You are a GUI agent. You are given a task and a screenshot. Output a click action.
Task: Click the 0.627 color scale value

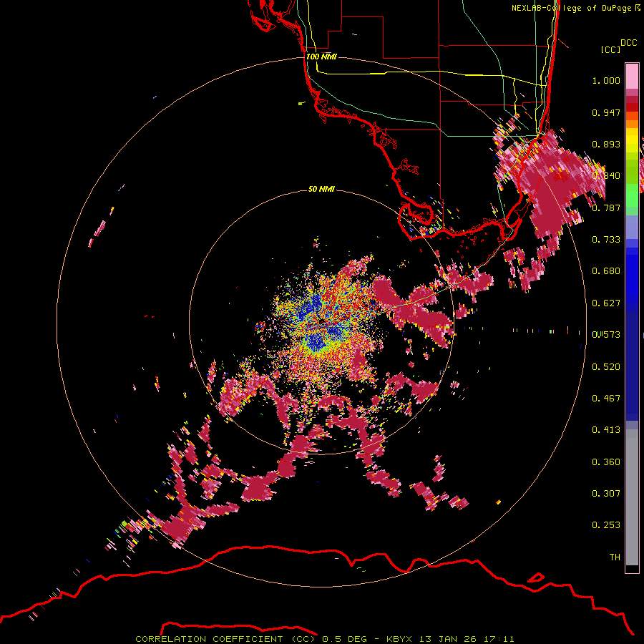click(x=606, y=303)
